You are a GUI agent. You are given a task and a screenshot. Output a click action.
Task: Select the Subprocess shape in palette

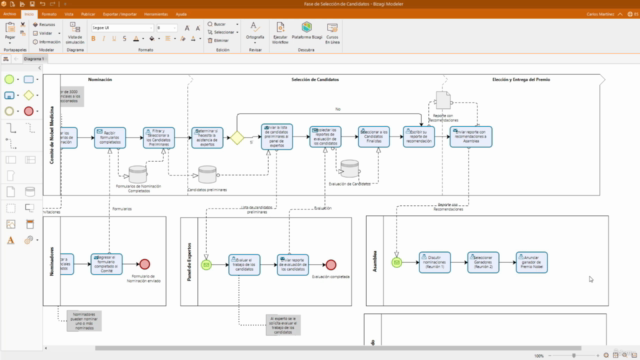click(9, 95)
